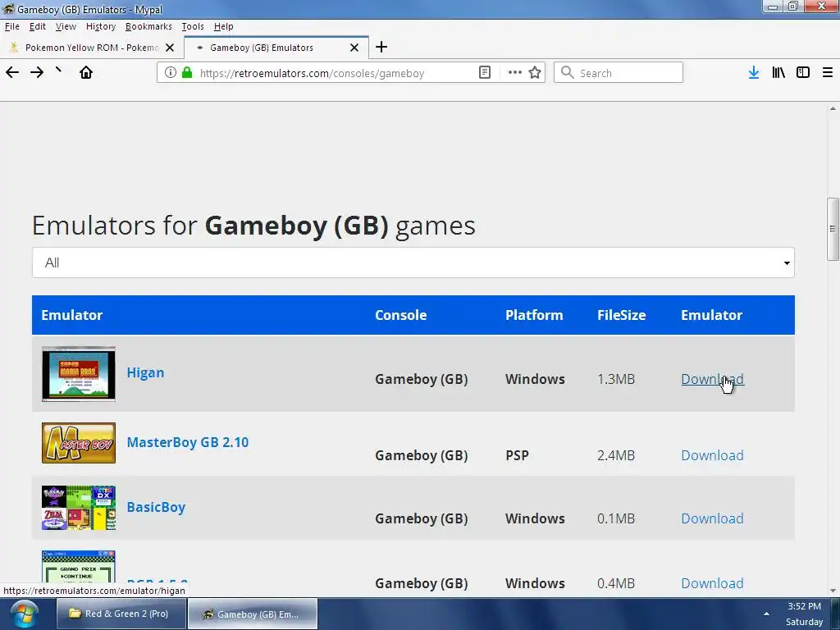Open the Bookmarks menu

[x=149, y=26]
